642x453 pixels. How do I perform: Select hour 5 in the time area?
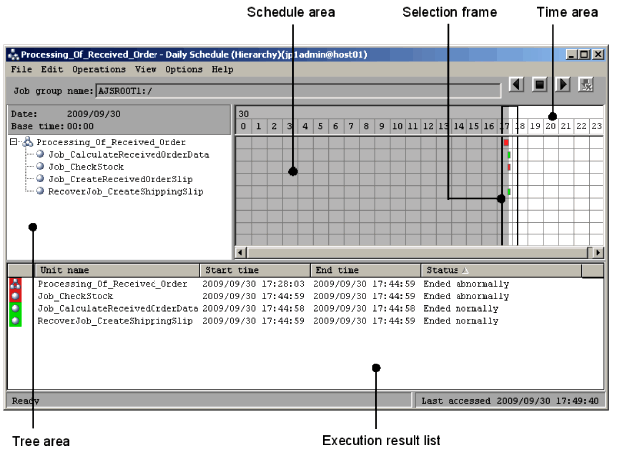coord(320,126)
